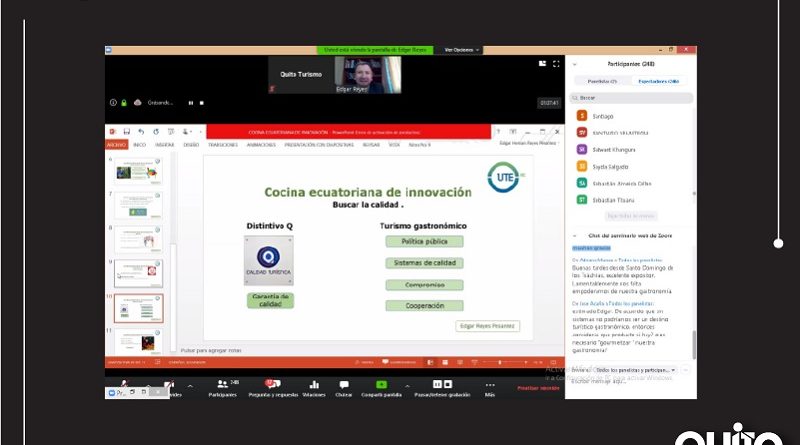Open the INICIO ribbon tab
The width and height of the screenshot is (800, 445).
pos(139,145)
